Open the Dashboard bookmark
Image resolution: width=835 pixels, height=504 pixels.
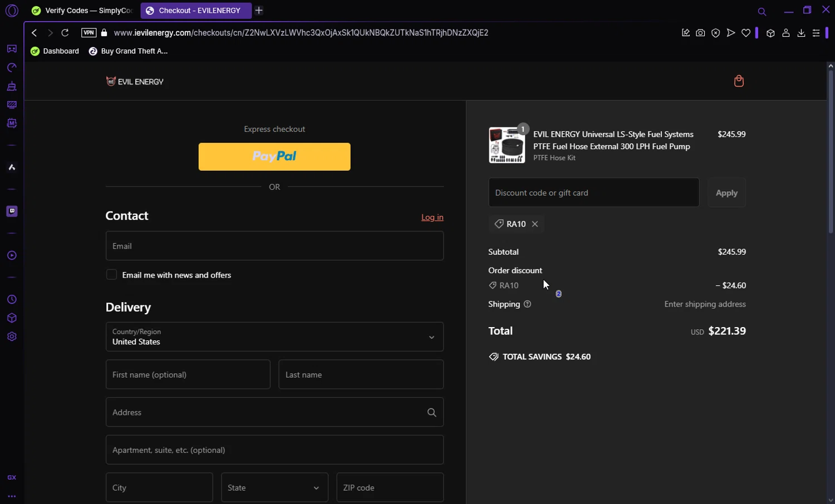pos(55,51)
